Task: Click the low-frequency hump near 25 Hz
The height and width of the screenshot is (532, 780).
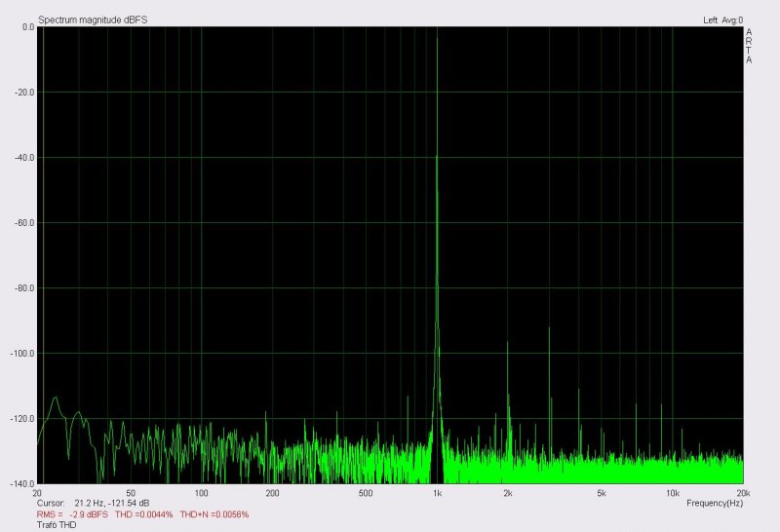Action: point(56,399)
